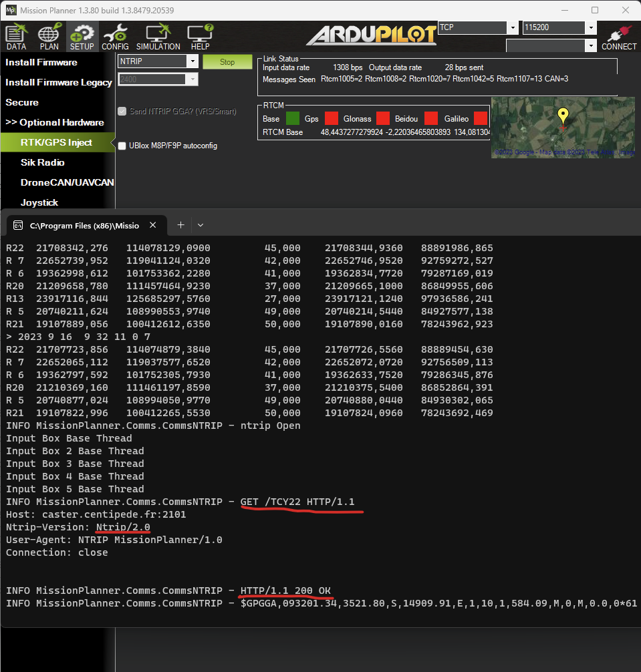Viewport: 641px width, 672px height.
Task: Click the red Galileo status indicator
Action: [481, 118]
